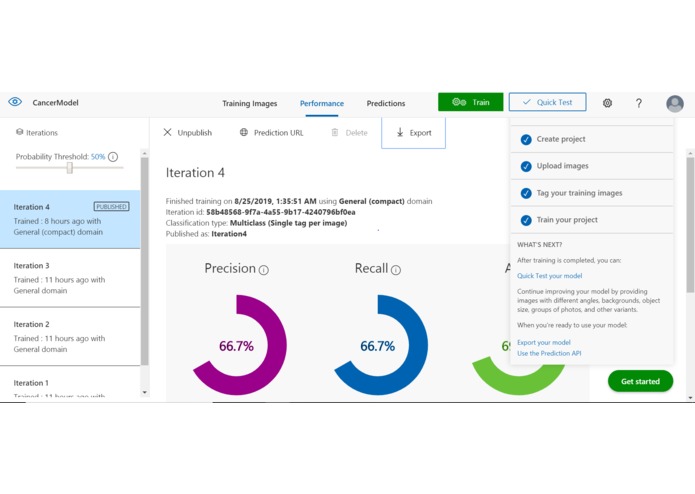Open Use the Prediction API link

(x=549, y=353)
